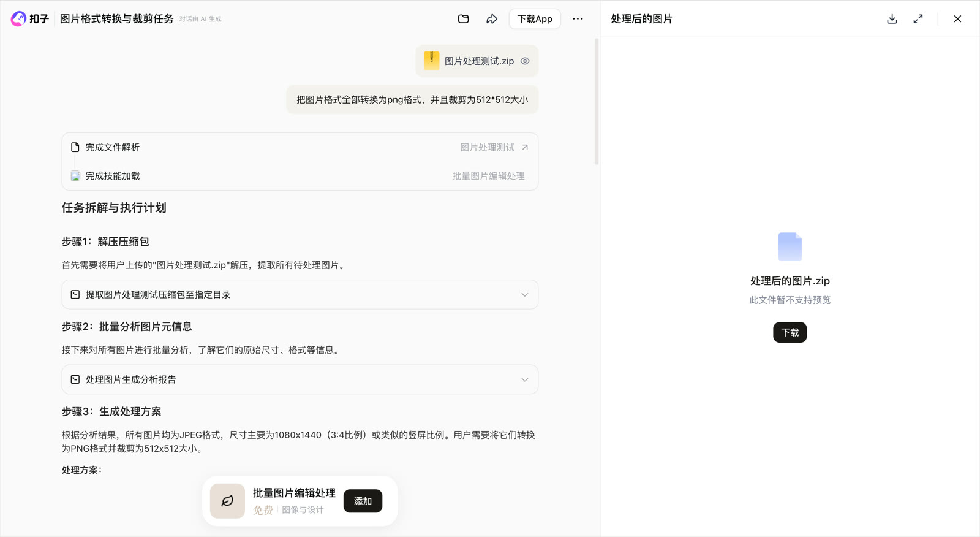Click 批量图片编辑处理 skill label in status box
The image size is (980, 537).
click(488, 176)
